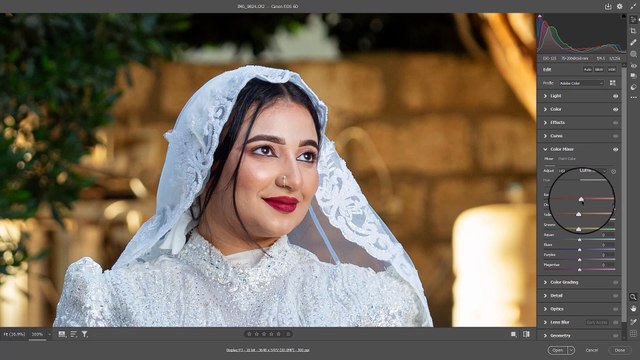
Task: Toggle full screen mode icon
Action: [633, 7]
